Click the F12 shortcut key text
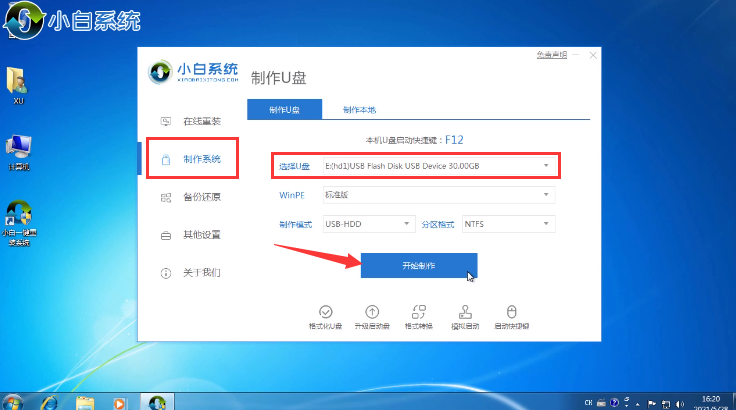 (454, 140)
